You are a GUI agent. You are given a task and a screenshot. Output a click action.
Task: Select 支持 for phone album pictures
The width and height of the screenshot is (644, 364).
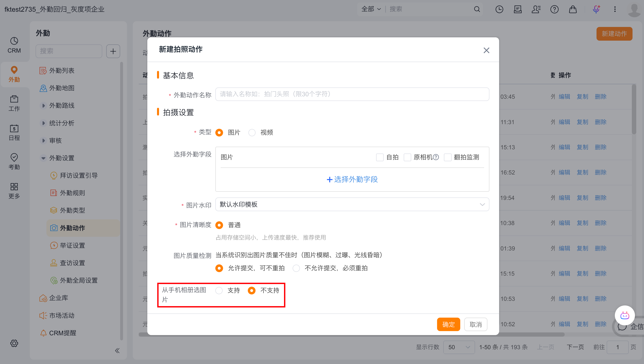click(219, 290)
